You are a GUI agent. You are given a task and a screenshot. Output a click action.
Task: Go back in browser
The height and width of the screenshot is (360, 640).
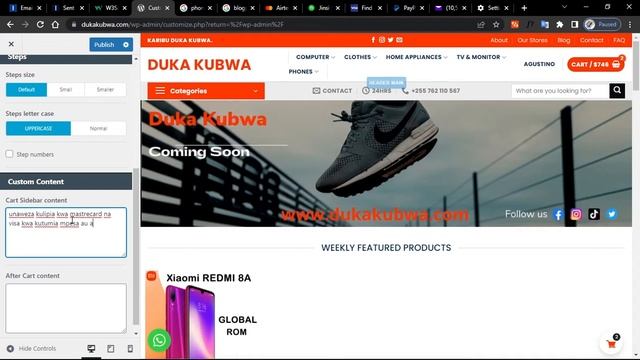click(10, 24)
